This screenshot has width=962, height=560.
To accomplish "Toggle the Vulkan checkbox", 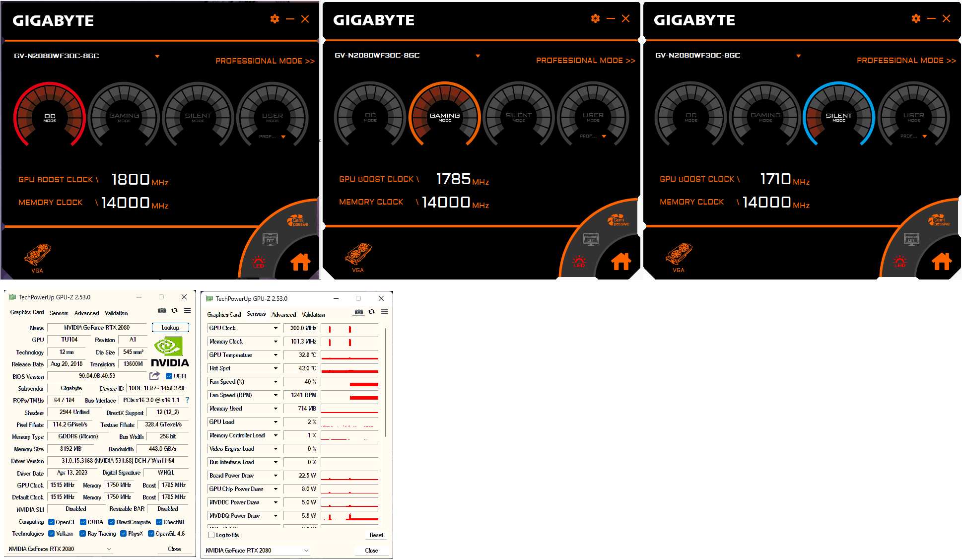I will click(x=51, y=534).
